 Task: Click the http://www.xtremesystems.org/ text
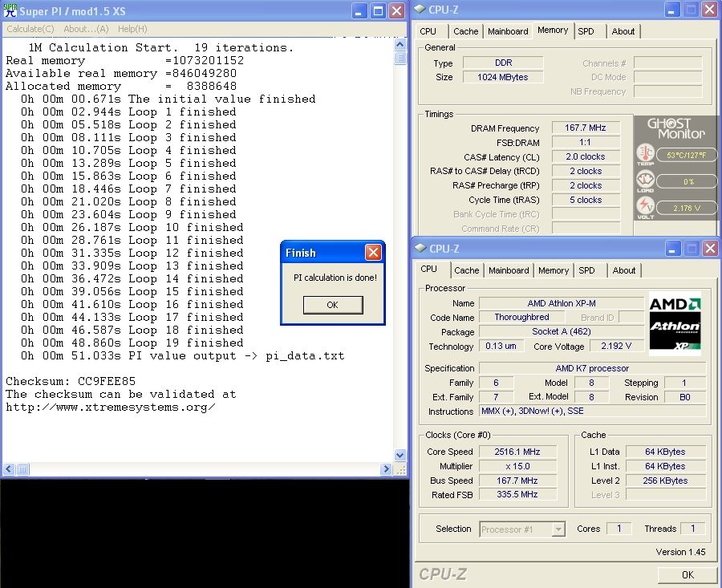(111, 407)
